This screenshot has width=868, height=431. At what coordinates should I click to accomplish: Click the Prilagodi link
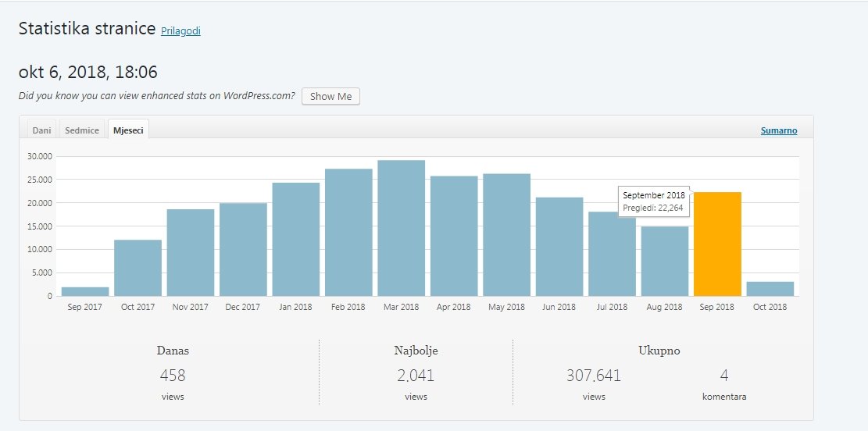180,31
